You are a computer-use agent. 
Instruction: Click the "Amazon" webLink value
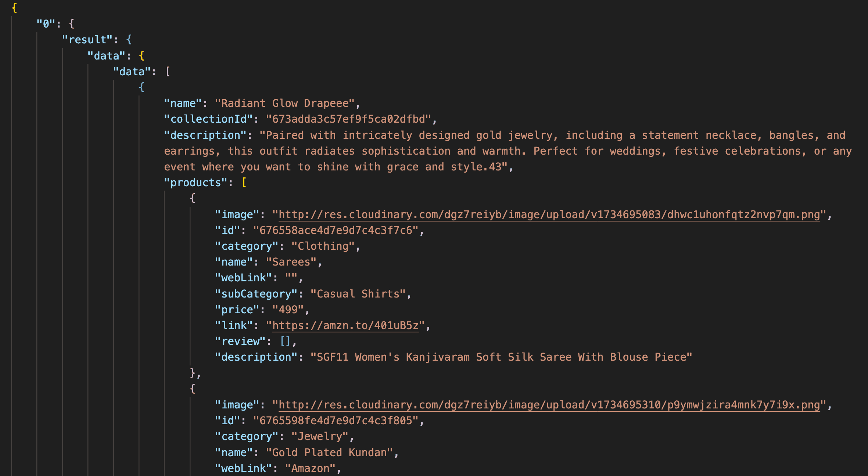pos(311,468)
